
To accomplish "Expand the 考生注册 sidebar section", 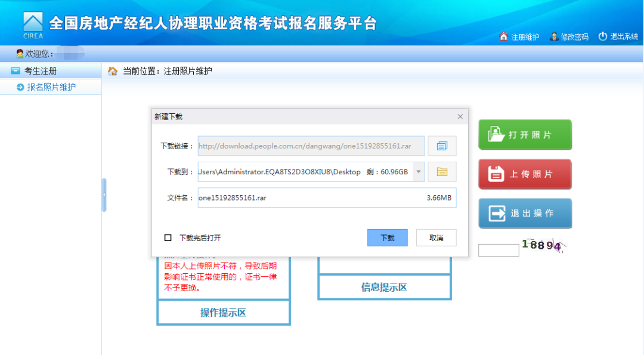I will tap(41, 71).
